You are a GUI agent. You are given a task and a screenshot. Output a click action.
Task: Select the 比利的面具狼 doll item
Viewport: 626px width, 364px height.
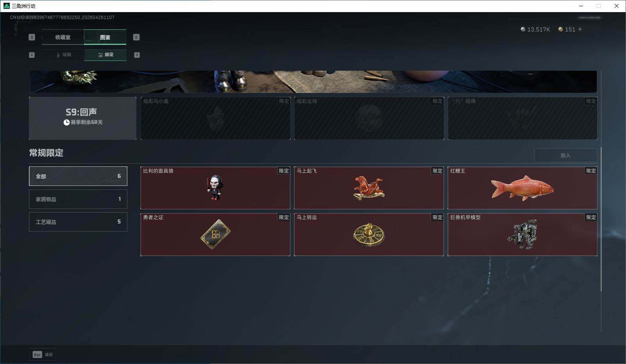point(215,188)
